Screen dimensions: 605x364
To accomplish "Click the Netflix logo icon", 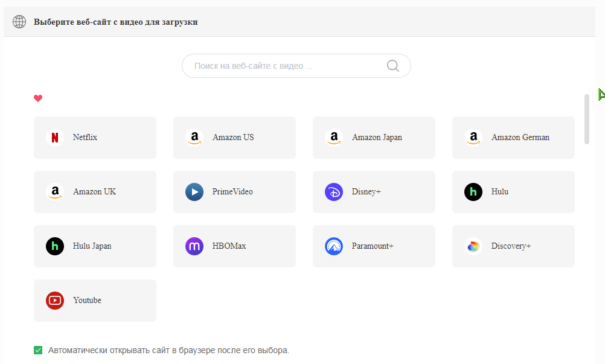I will [55, 138].
